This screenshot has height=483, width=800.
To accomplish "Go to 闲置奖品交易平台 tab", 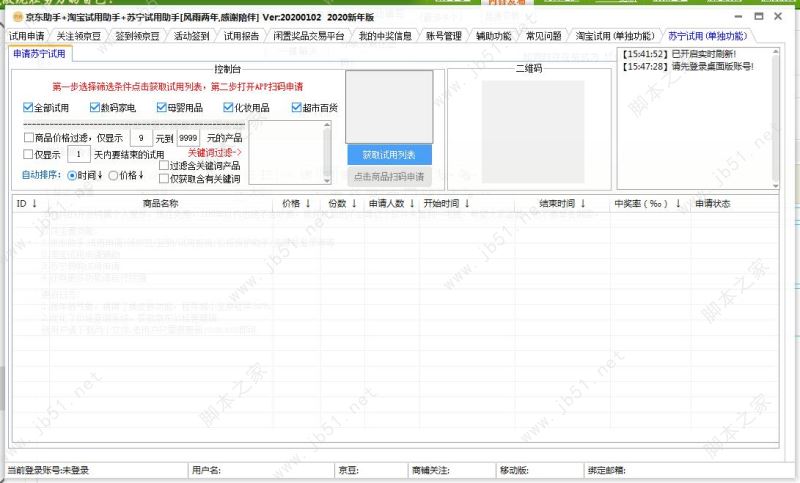I will [309, 36].
